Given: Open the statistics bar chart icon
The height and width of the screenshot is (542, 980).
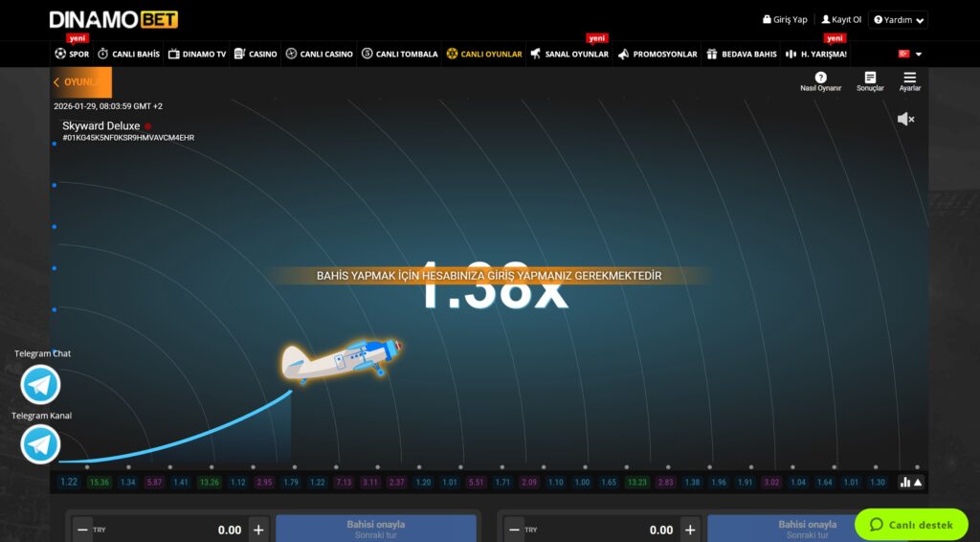Looking at the screenshot, I should pyautogui.click(x=904, y=482).
